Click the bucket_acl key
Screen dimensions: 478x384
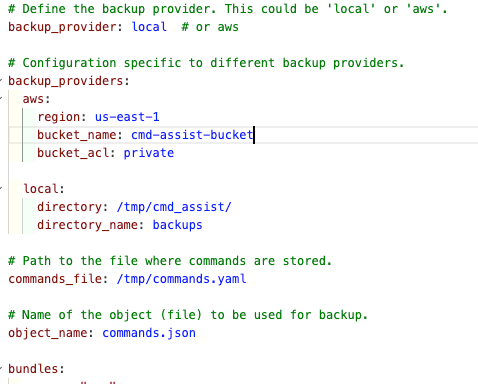coord(73,153)
